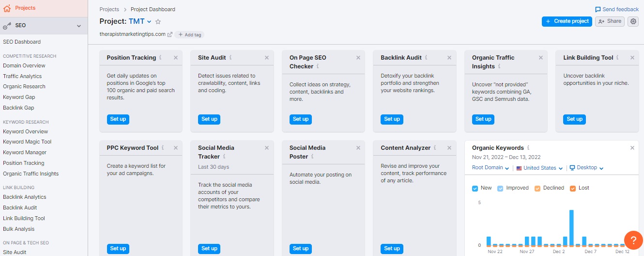Screen dimensions: 644x256
Task: Close the Position Tracking card
Action: point(175,58)
